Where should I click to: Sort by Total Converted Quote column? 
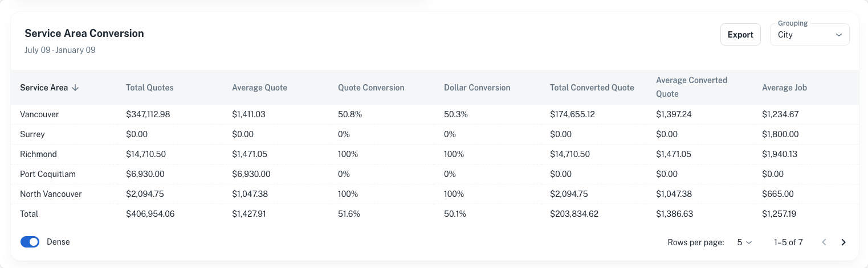tap(592, 88)
